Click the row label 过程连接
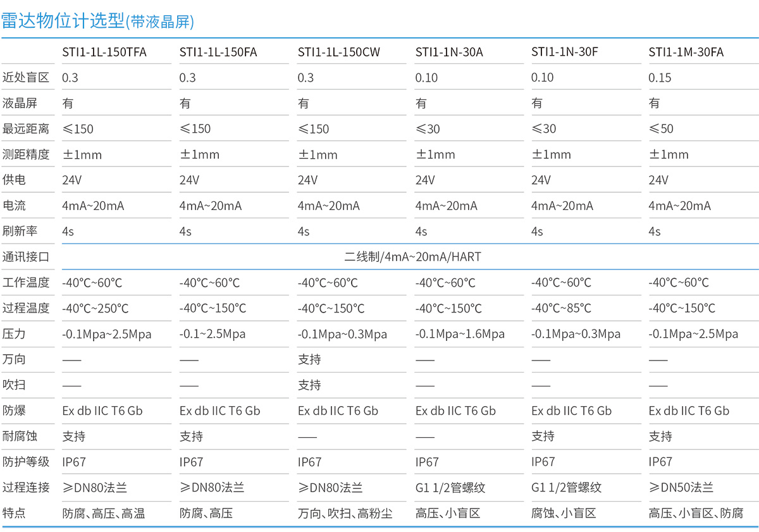 [x=25, y=487]
